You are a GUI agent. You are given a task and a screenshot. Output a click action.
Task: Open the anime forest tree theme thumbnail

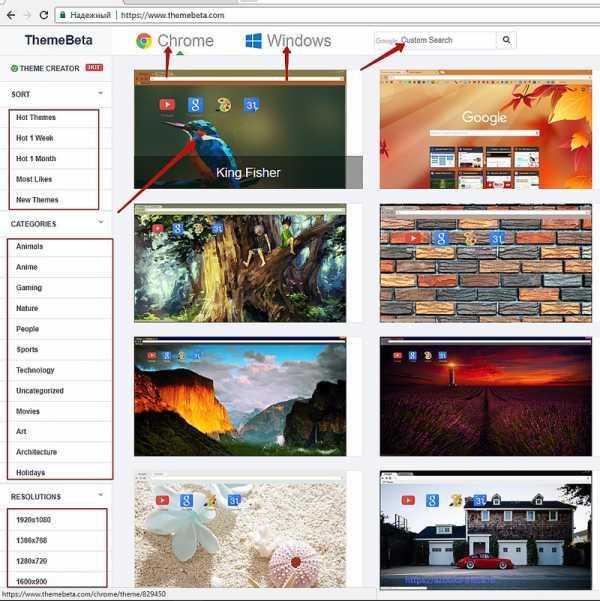pyautogui.click(x=240, y=263)
